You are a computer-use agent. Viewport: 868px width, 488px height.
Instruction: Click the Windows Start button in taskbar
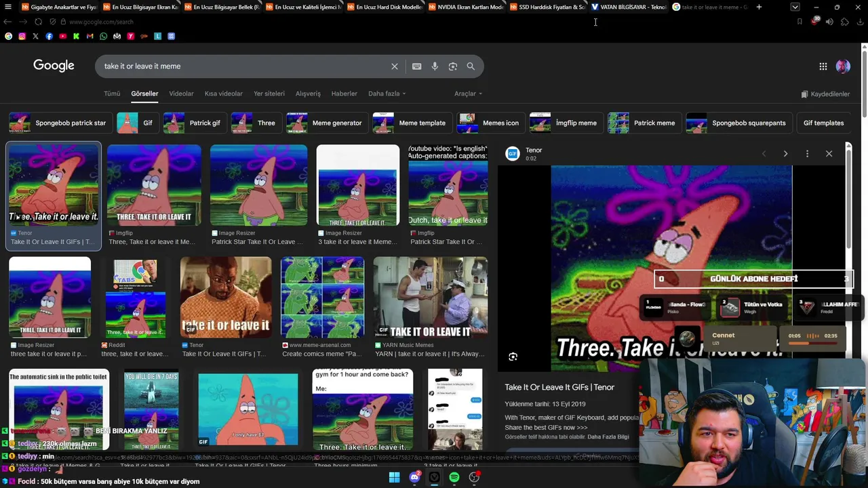394,477
